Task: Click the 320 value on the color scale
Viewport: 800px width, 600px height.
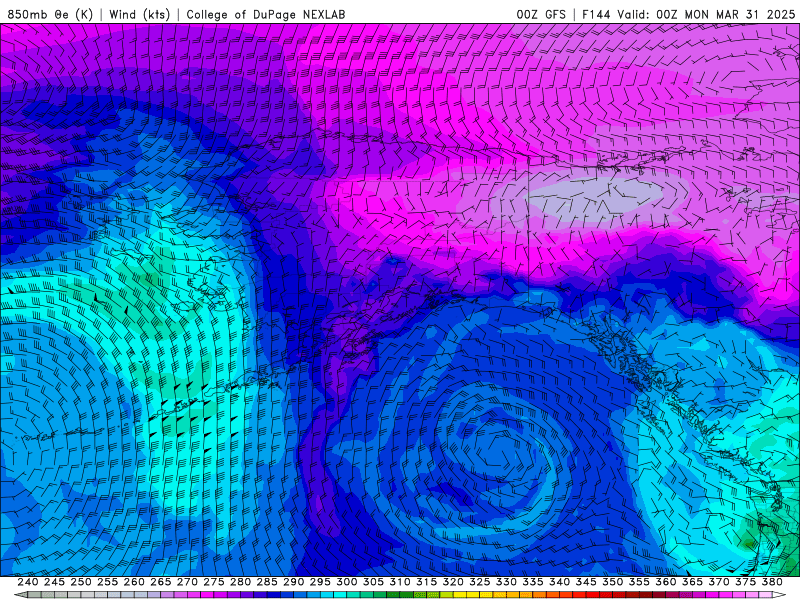Action: 453,582
